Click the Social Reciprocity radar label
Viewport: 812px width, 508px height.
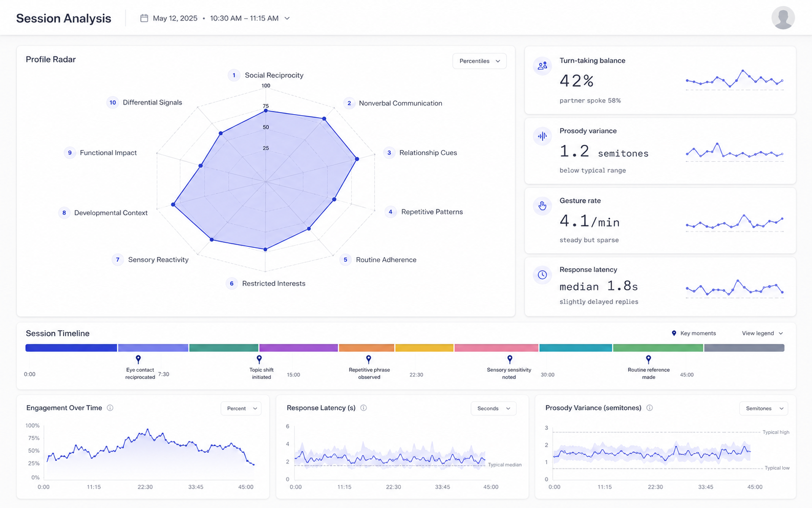[274, 75]
